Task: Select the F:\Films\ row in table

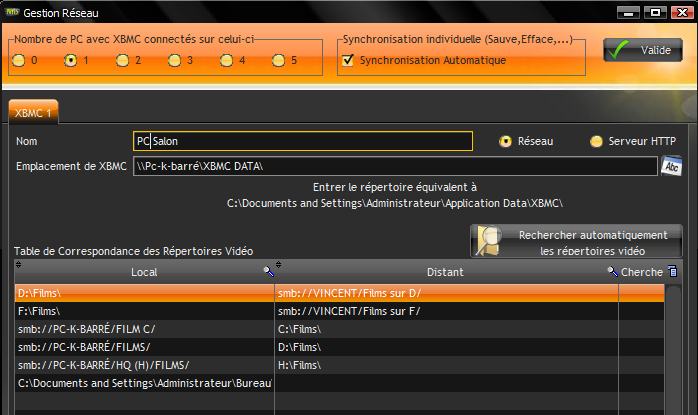Action: click(145, 311)
